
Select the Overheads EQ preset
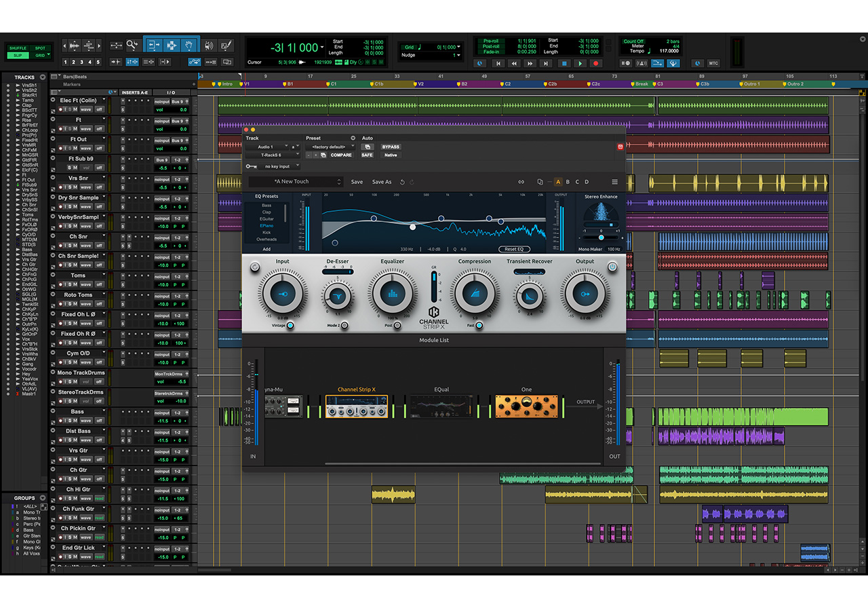267,240
